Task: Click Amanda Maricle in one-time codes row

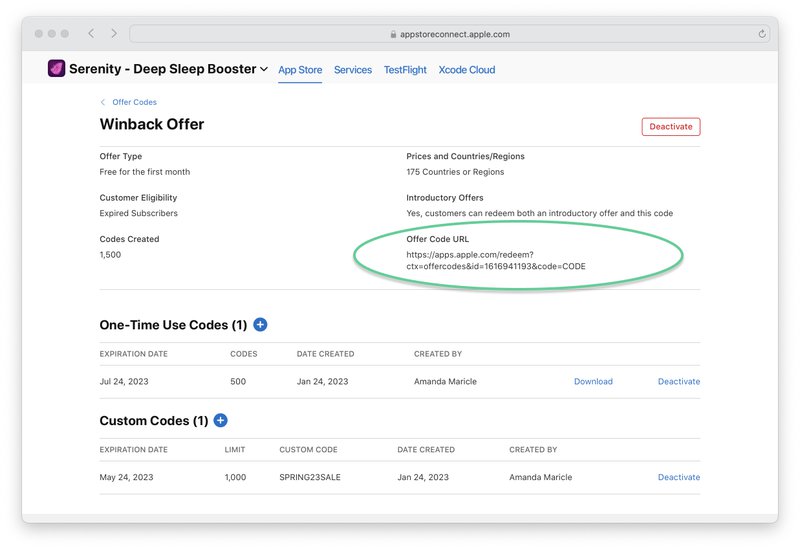Action: [x=445, y=381]
